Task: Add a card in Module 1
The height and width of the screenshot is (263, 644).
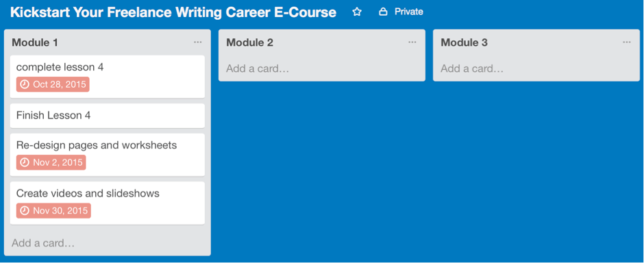Action: click(43, 243)
